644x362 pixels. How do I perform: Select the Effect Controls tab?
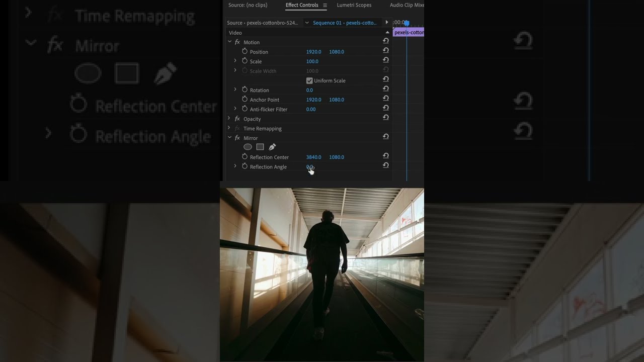[302, 5]
